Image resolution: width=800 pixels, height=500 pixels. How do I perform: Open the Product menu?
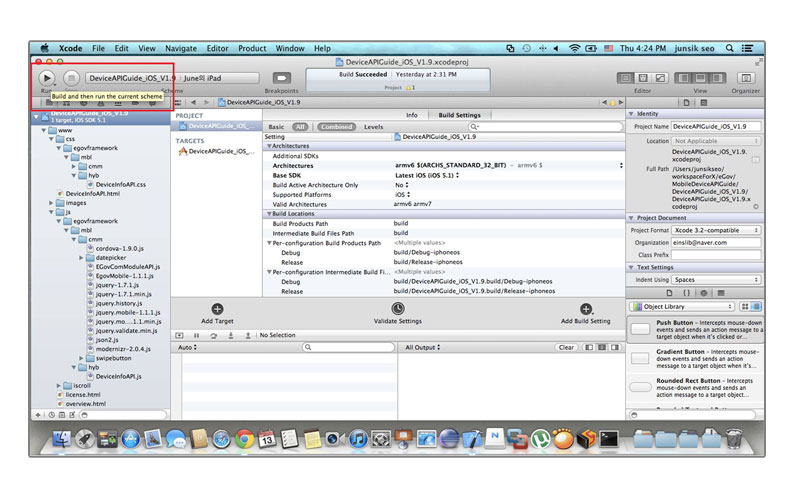point(252,48)
